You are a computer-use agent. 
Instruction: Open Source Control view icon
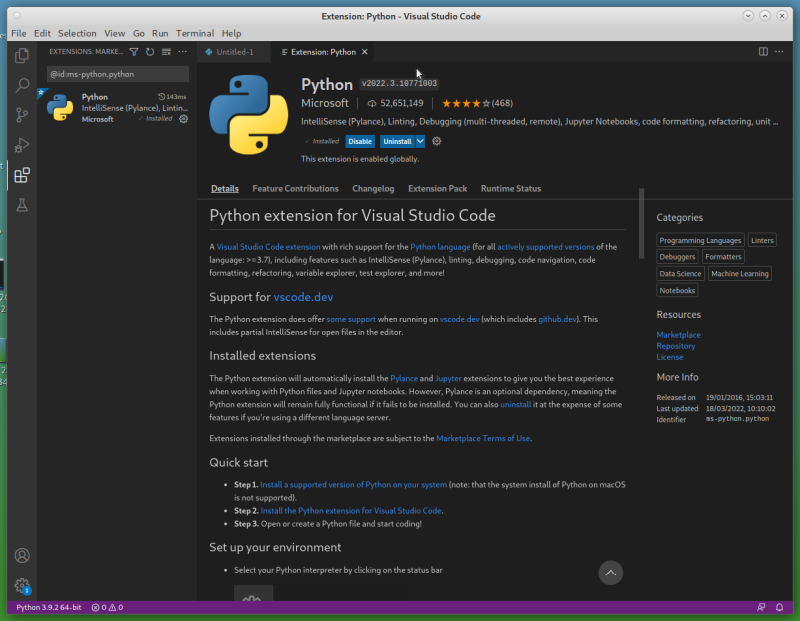22,115
